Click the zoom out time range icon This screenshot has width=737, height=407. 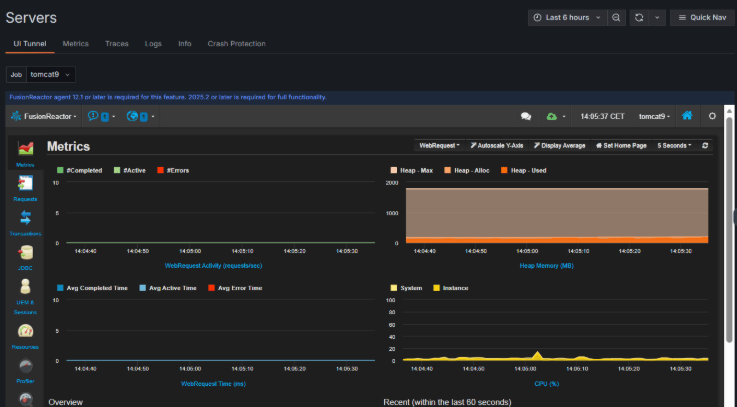[617, 17]
